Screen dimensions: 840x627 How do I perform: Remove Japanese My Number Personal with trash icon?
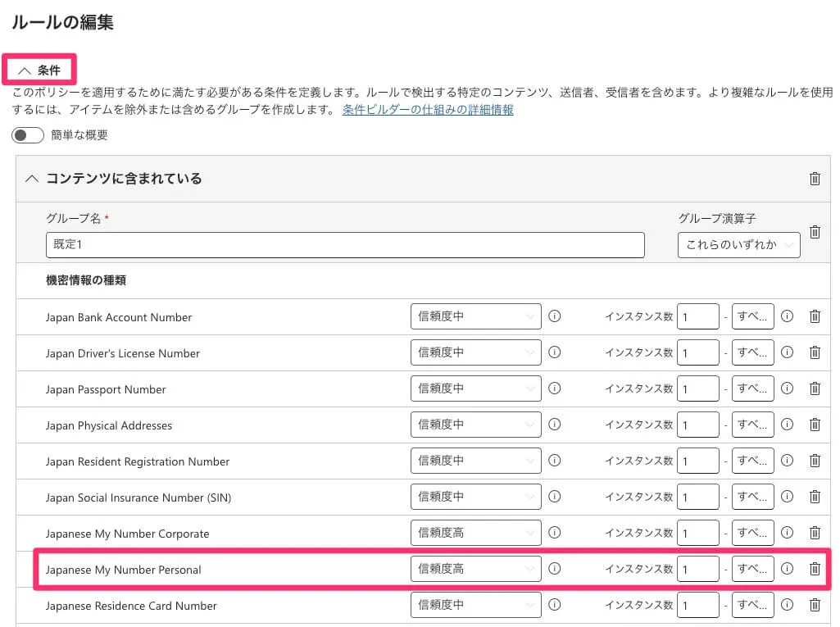click(x=815, y=569)
